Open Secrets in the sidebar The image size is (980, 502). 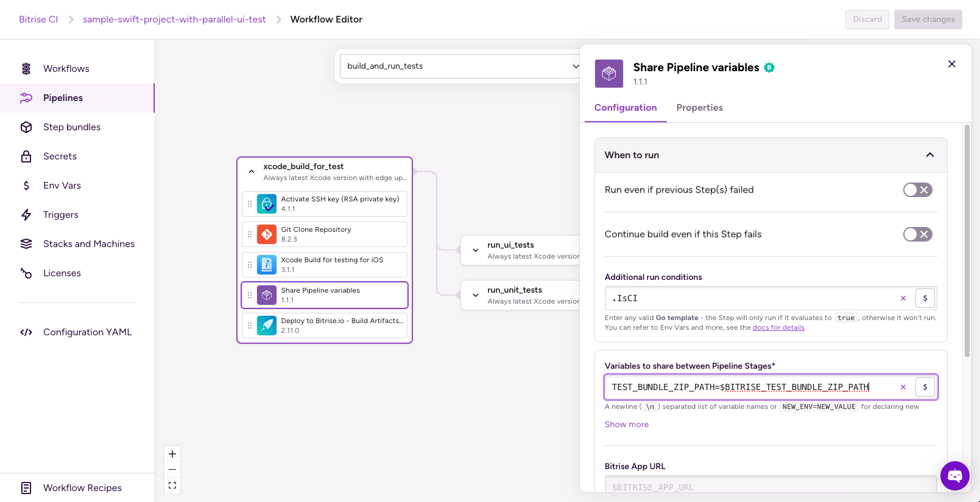tap(77, 156)
